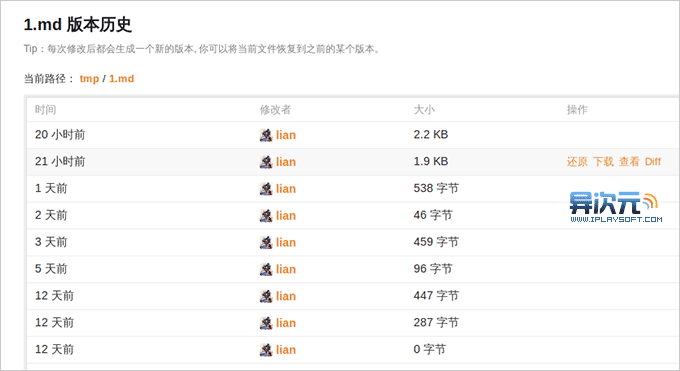This screenshot has width=680, height=371.
Task: Click the 操作 column header
Action: coord(577,110)
